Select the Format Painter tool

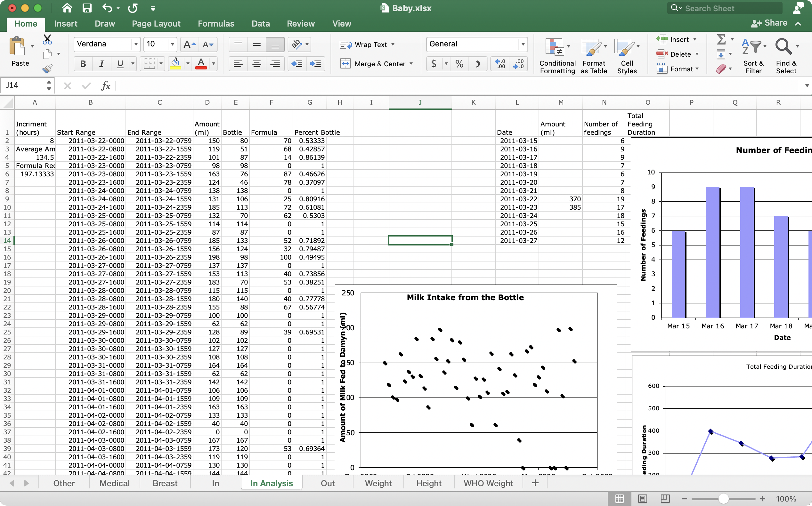pos(47,68)
